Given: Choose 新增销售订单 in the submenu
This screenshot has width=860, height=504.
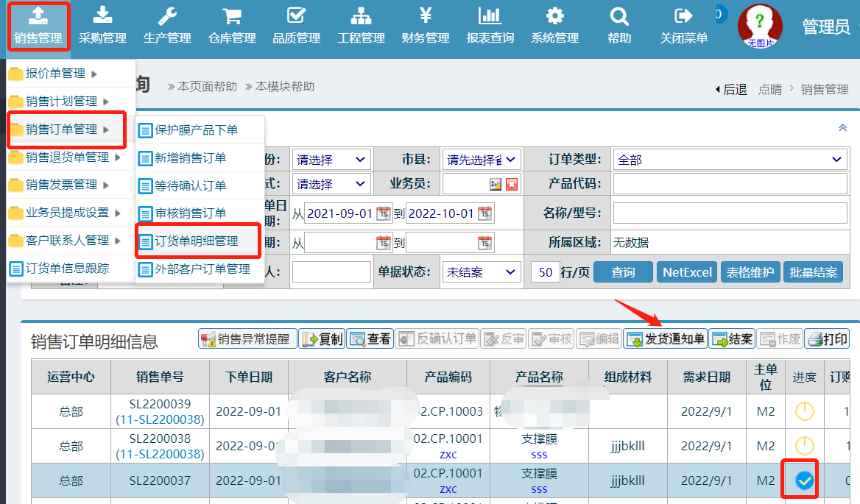Looking at the screenshot, I should tap(191, 157).
